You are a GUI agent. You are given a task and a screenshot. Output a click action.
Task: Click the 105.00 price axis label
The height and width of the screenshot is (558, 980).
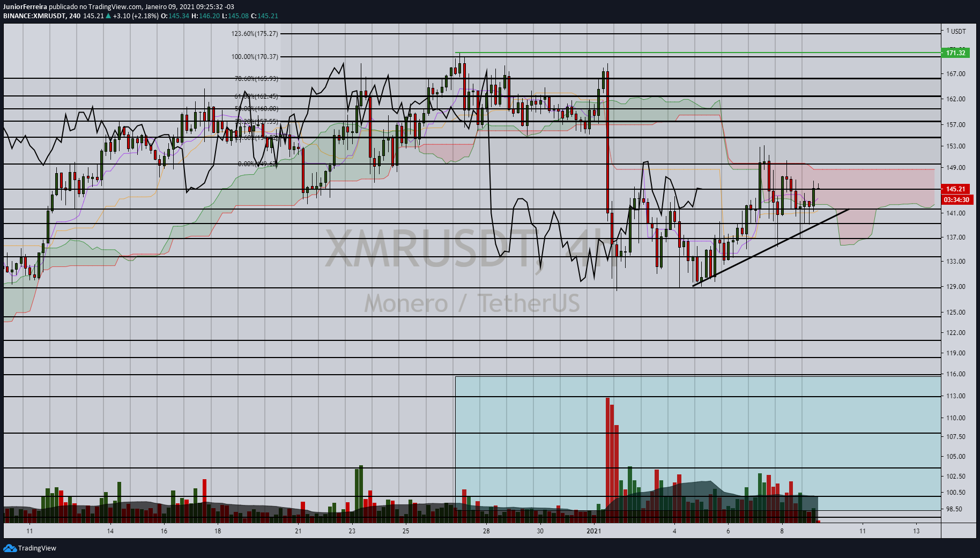click(x=956, y=457)
